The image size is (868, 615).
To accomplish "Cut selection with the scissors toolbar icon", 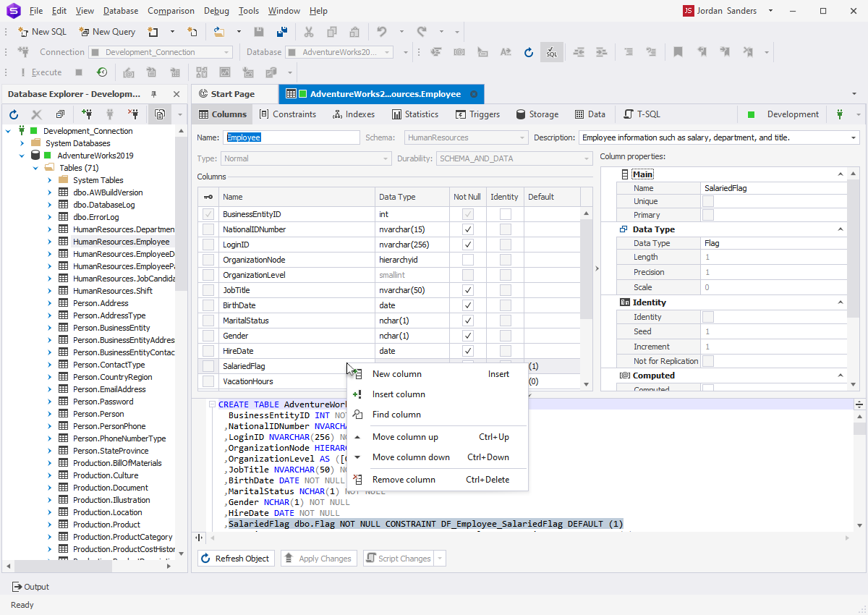I will point(308,32).
